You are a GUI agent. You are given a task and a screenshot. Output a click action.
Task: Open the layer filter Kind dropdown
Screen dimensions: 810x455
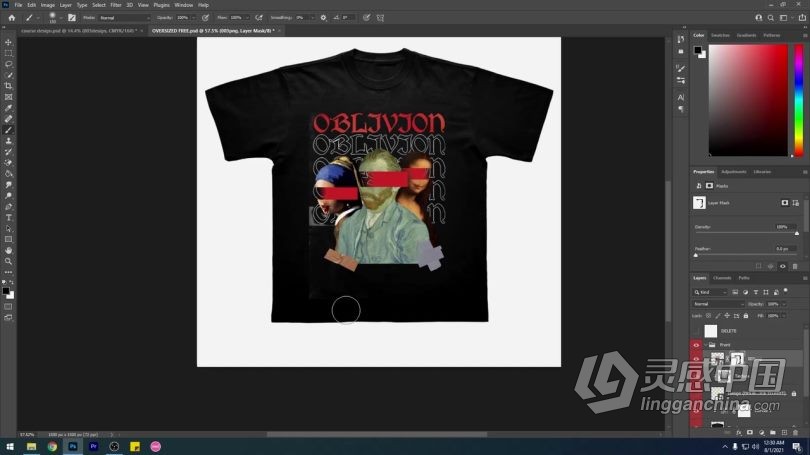710,292
